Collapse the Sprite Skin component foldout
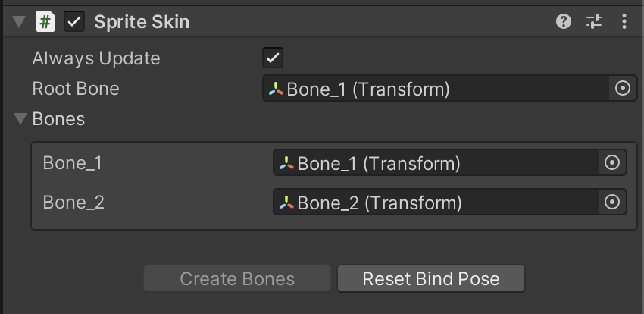 (20, 22)
